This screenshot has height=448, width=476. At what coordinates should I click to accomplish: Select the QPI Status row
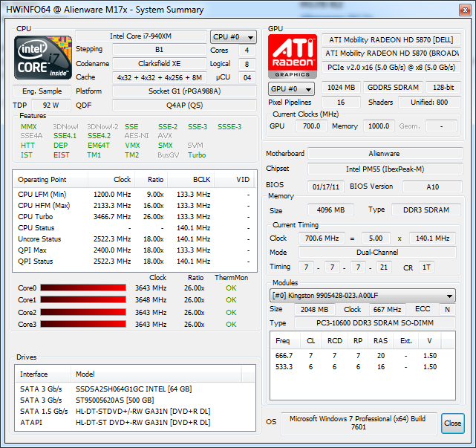pos(134,262)
